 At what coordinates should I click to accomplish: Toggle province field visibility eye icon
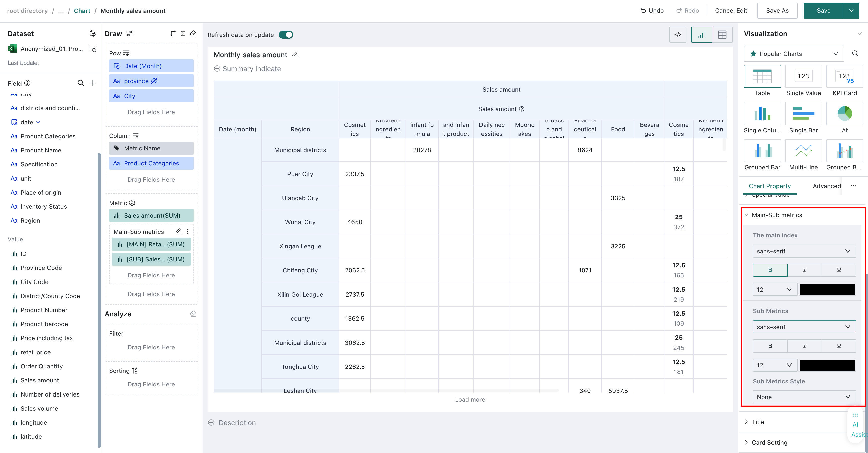(154, 81)
